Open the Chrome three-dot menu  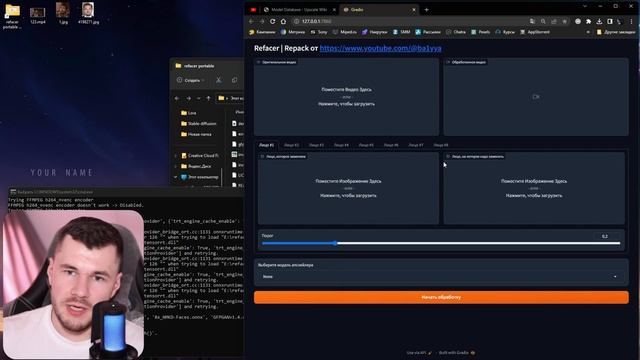pos(631,21)
